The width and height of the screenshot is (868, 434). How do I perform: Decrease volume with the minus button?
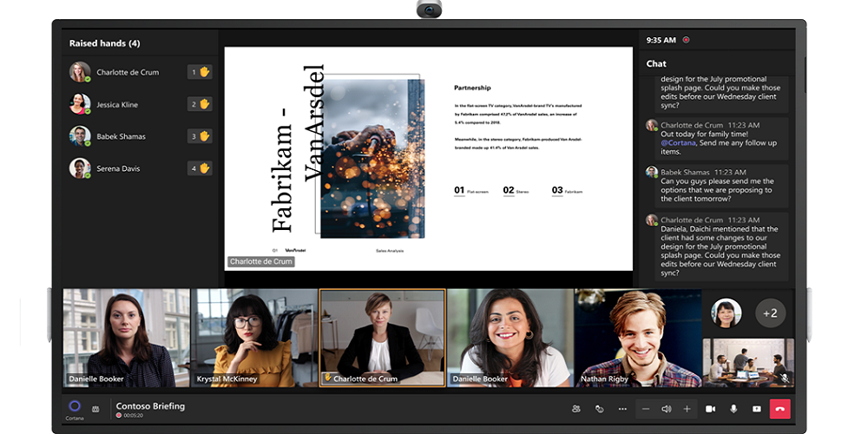645,409
